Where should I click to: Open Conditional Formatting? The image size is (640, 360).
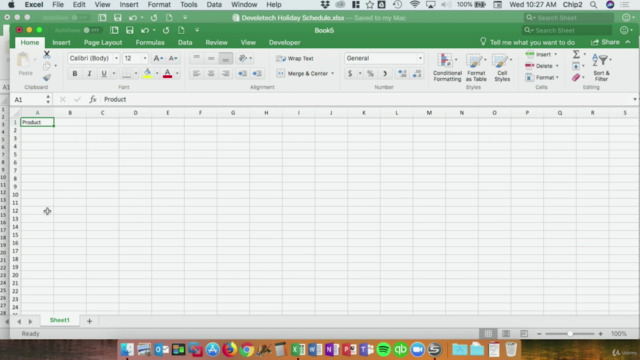point(447,67)
